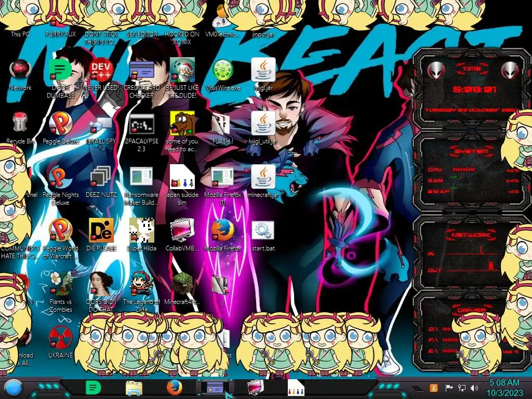532x399 pixels.
Task: Launch Peggle World of Warcraft
Action: pyautogui.click(x=60, y=239)
